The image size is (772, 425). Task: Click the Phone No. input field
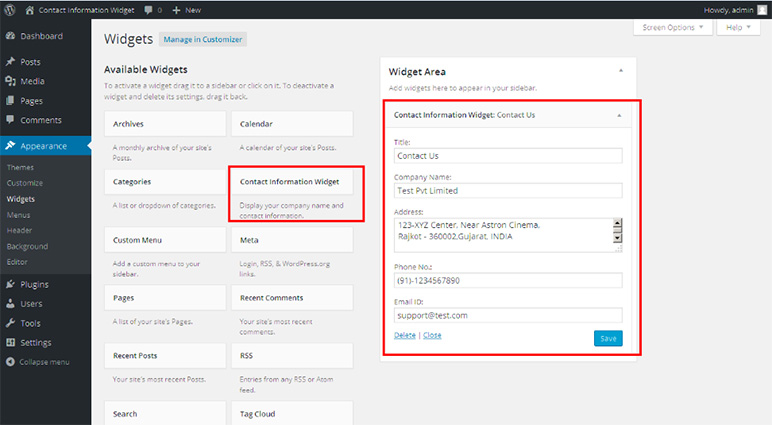point(508,280)
